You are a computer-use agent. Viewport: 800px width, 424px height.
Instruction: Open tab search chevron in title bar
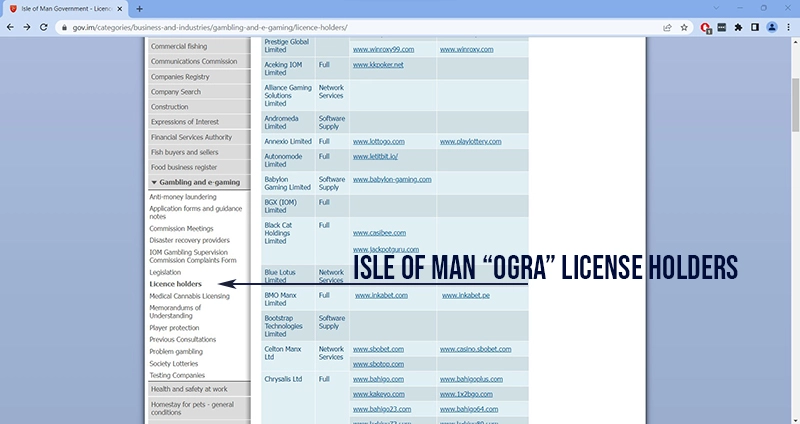pyautogui.click(x=716, y=8)
